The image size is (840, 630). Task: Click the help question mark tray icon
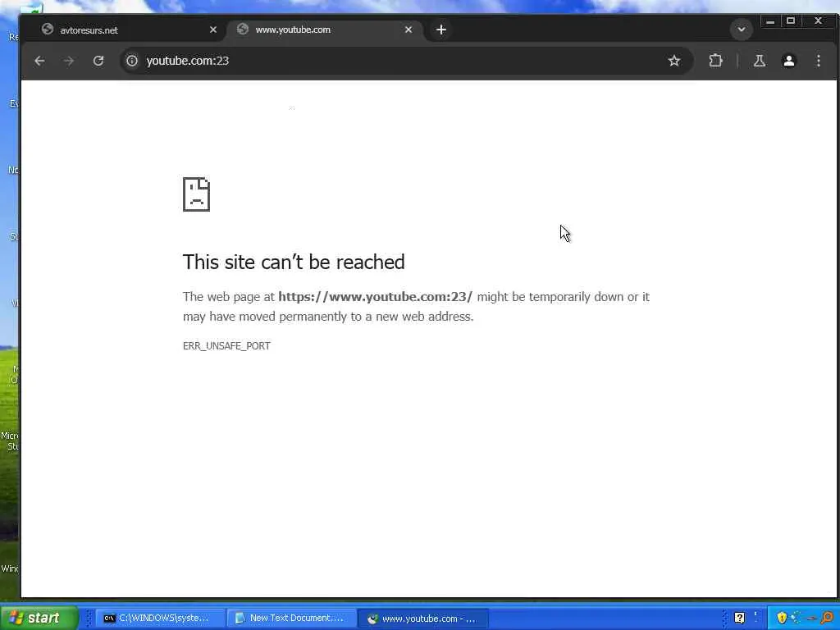740,619
